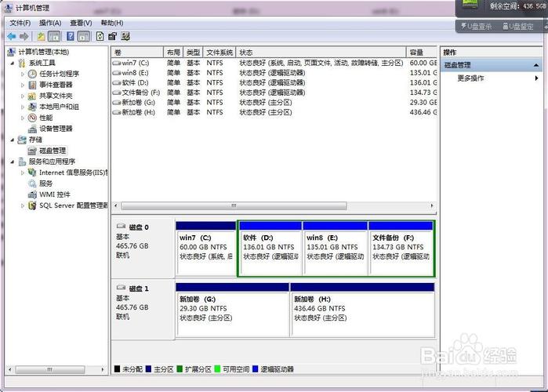Image resolution: width=548 pixels, height=392 pixels.
Task: Select the WMI 控件 node
Action: click(x=54, y=194)
